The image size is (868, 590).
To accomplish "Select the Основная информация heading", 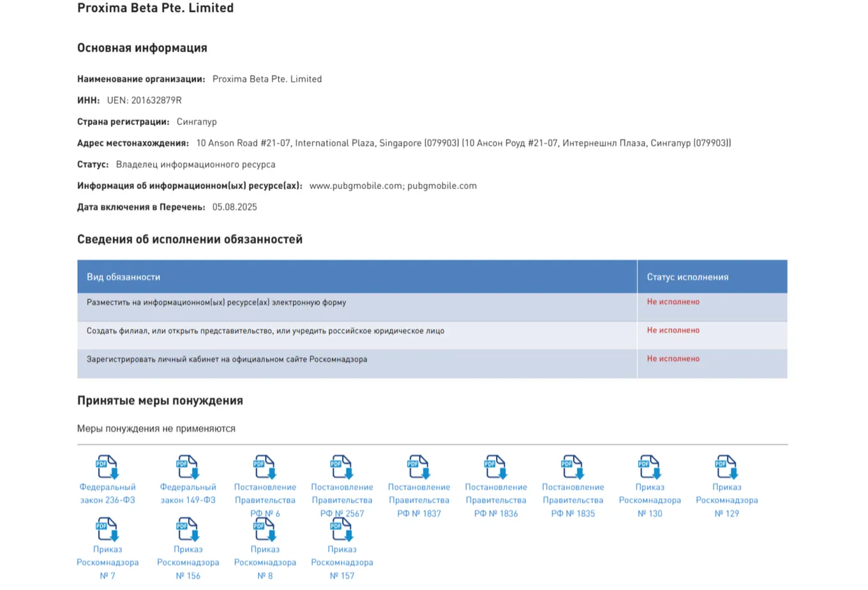I will pyautogui.click(x=142, y=48).
